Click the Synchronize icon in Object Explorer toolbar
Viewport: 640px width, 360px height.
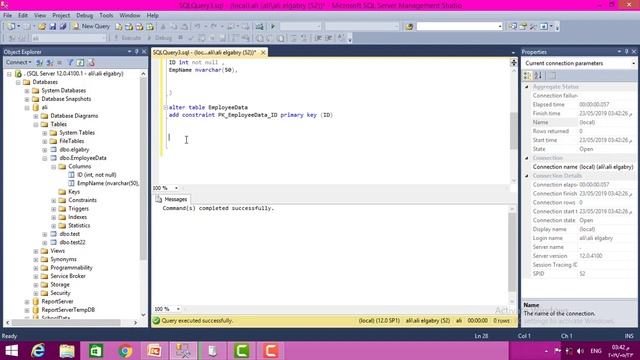(x=91, y=62)
